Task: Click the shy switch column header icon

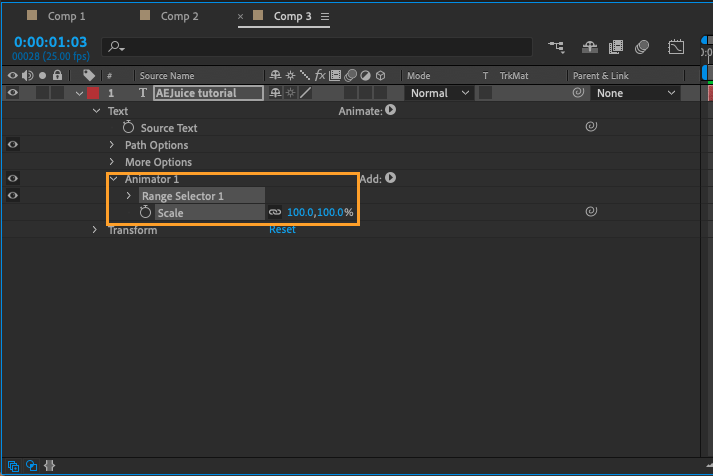Action: point(275,75)
